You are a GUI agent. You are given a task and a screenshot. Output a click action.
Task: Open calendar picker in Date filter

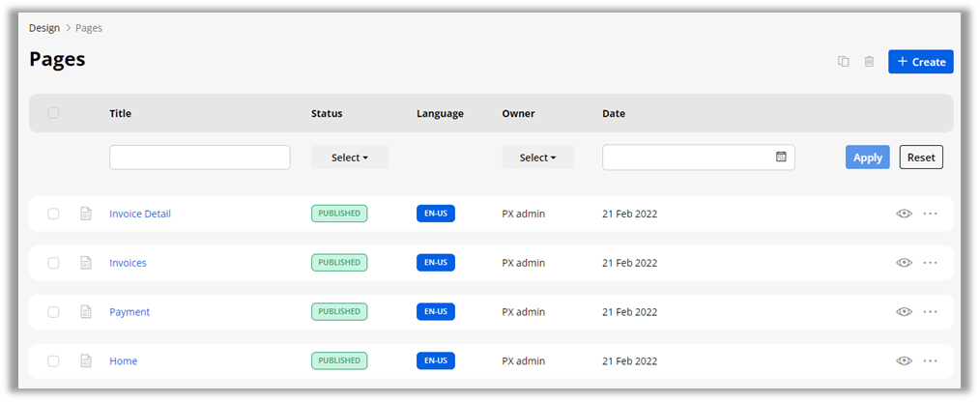pos(781,157)
